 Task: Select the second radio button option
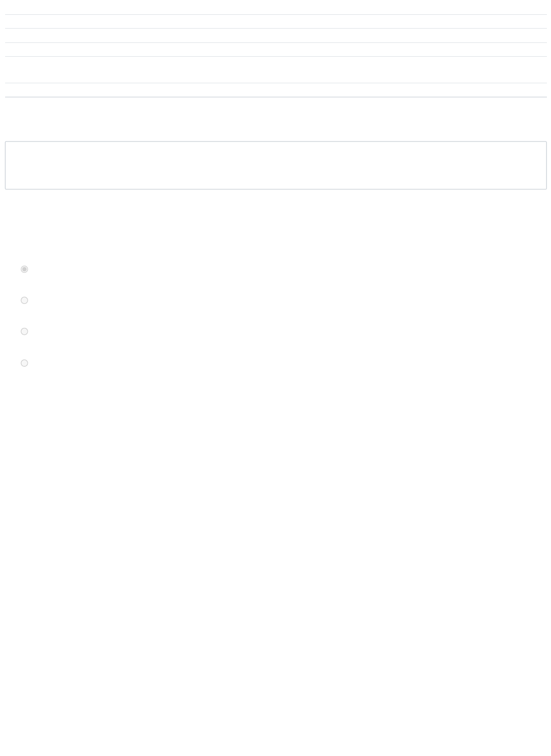[x=24, y=300]
